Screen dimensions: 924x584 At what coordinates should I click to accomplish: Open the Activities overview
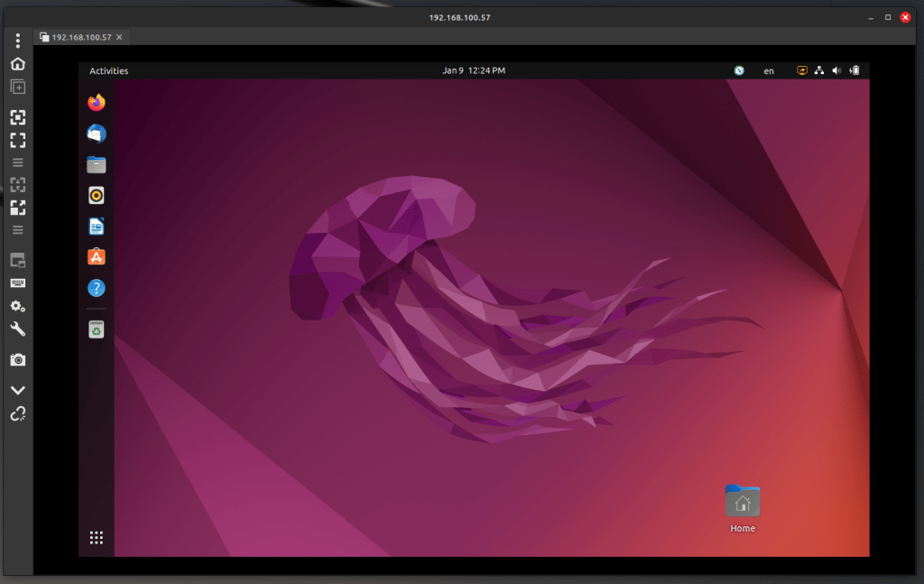click(108, 70)
